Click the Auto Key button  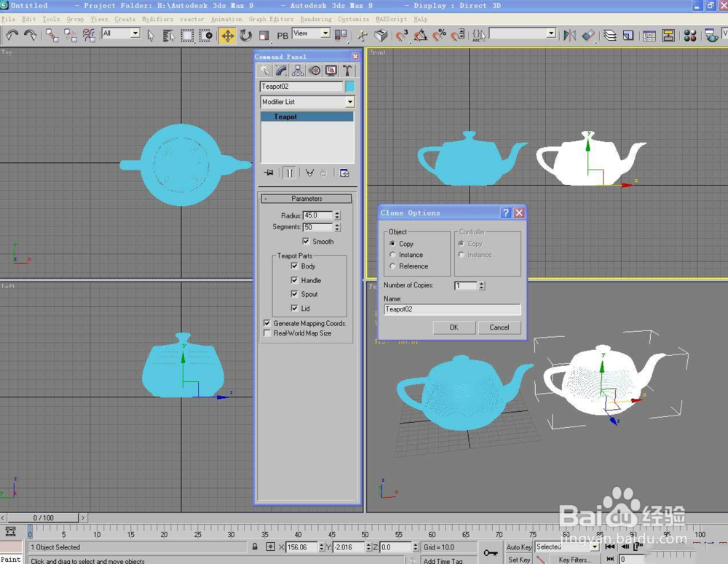pos(518,547)
